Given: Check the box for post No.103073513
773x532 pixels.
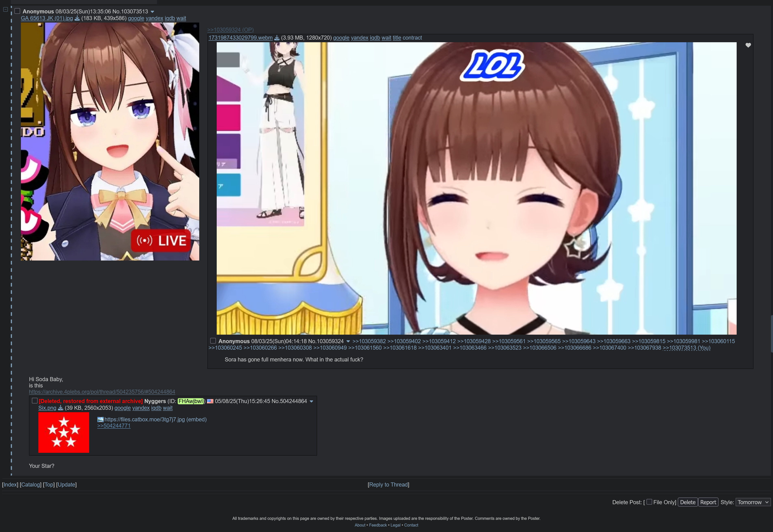Looking at the screenshot, I should tap(17, 11).
